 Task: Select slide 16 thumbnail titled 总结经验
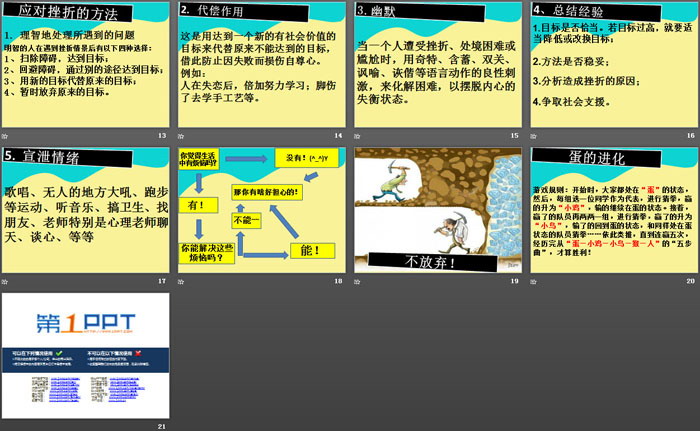click(x=614, y=64)
